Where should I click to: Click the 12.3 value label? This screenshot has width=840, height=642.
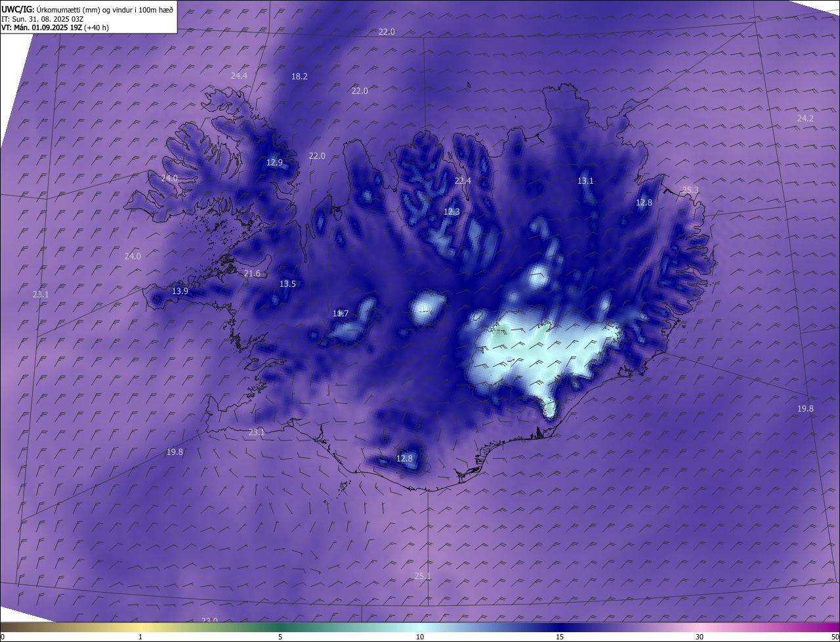[x=451, y=212]
